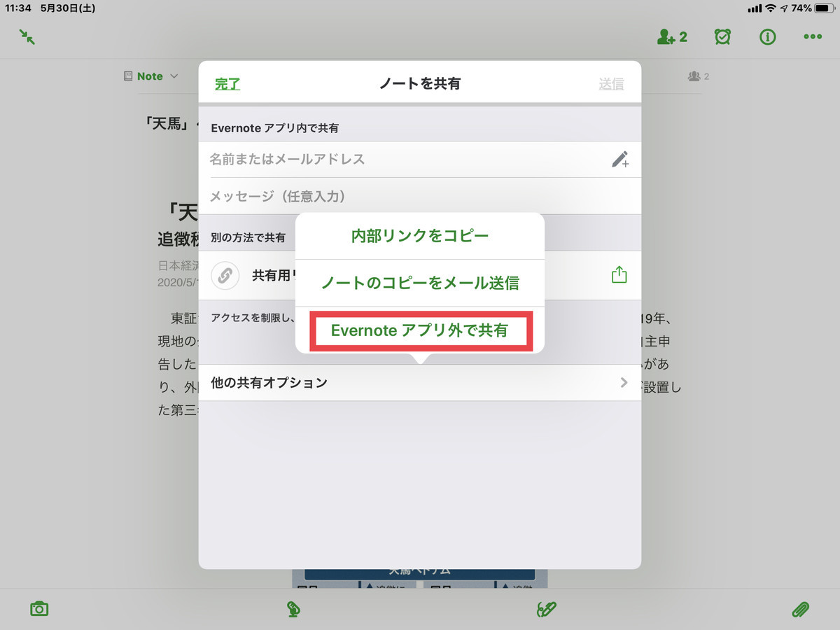Screen dimensions: 840x630
Task: Expand 他の共有オプション row chevron
Action: click(x=624, y=382)
